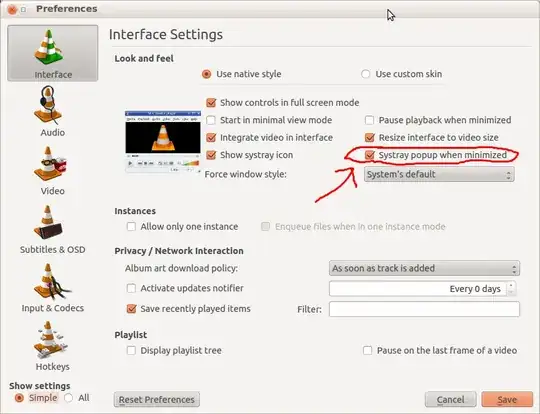Open the Video settings cone icon
Screen dimensions: 540x414
(x=50, y=164)
